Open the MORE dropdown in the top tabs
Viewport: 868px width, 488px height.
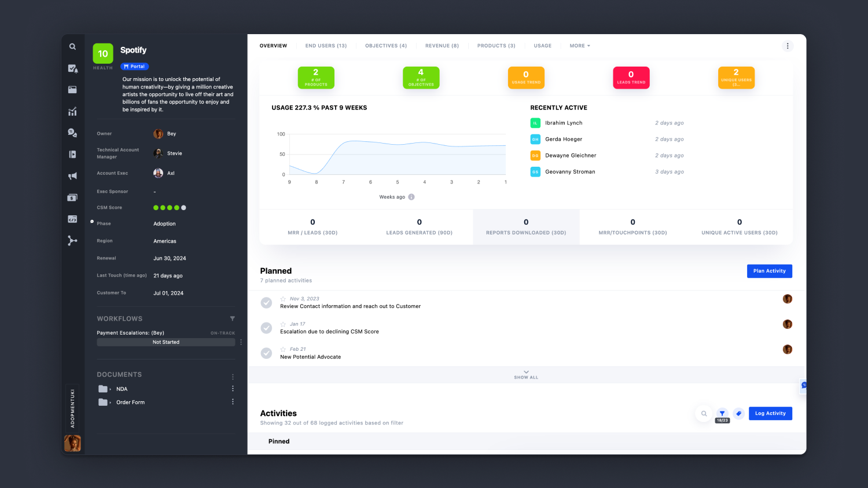tap(579, 46)
